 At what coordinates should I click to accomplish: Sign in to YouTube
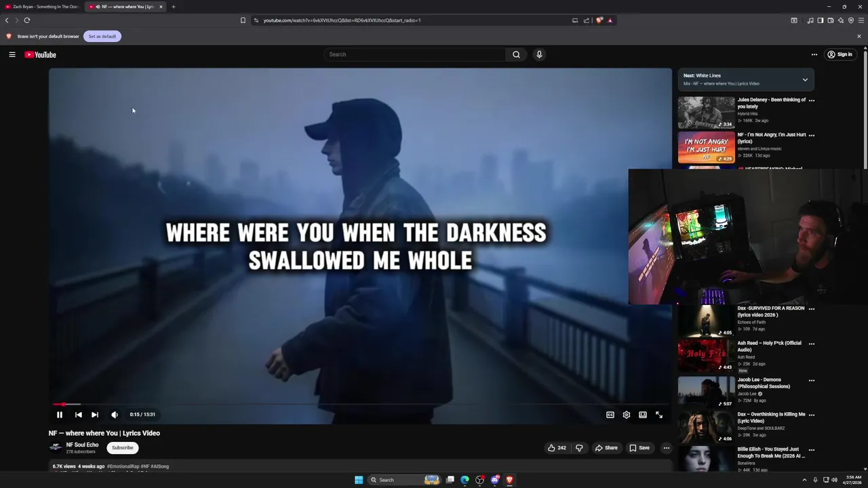(840, 54)
